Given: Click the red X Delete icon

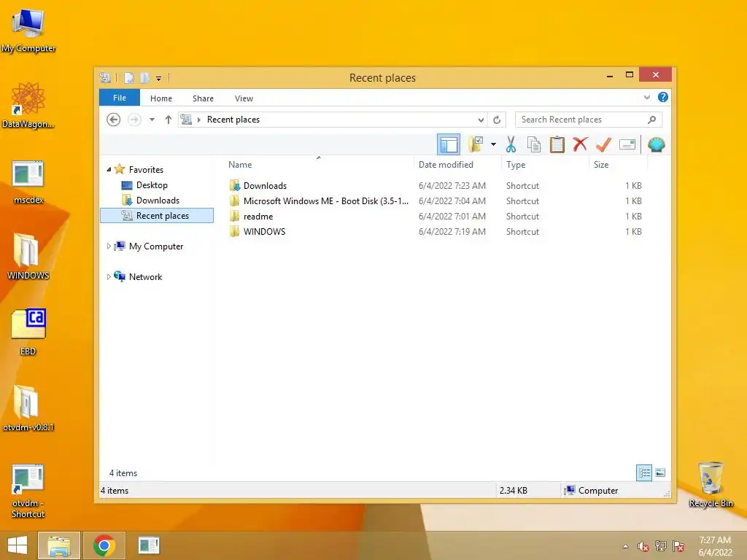Looking at the screenshot, I should point(580,144).
